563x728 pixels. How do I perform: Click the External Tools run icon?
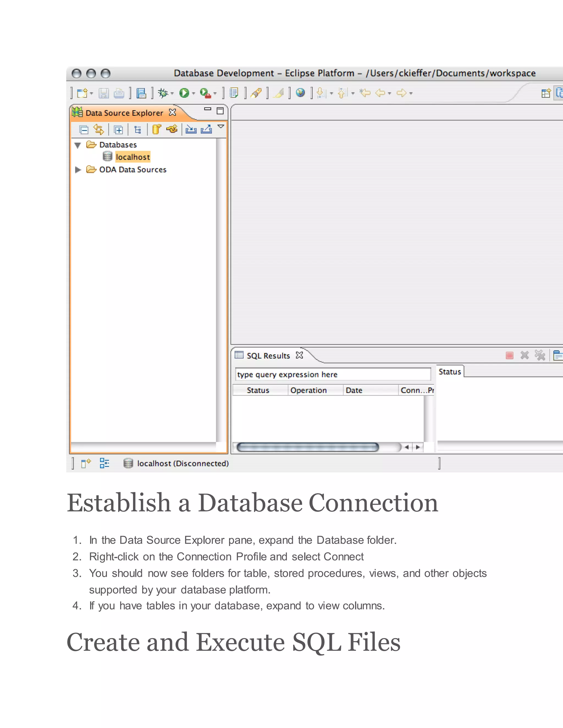pos(205,93)
